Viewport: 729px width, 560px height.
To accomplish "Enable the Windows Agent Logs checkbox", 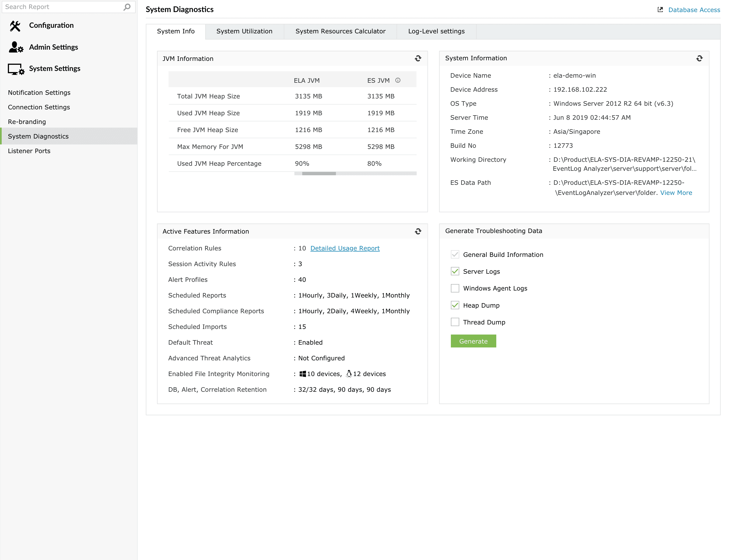I will pos(455,288).
